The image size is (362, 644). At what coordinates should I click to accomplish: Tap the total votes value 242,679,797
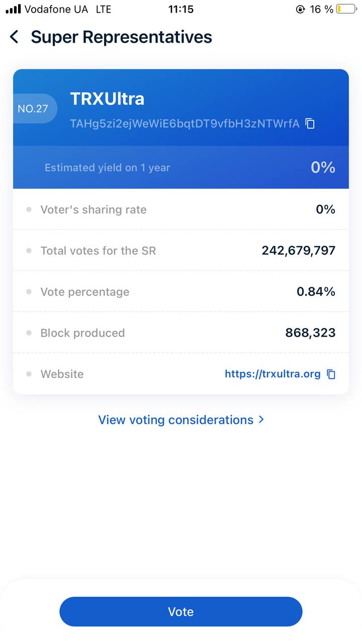pyautogui.click(x=298, y=251)
